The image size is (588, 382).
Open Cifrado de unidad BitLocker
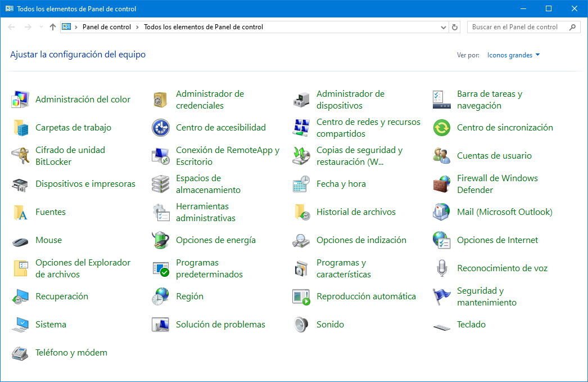coord(70,155)
